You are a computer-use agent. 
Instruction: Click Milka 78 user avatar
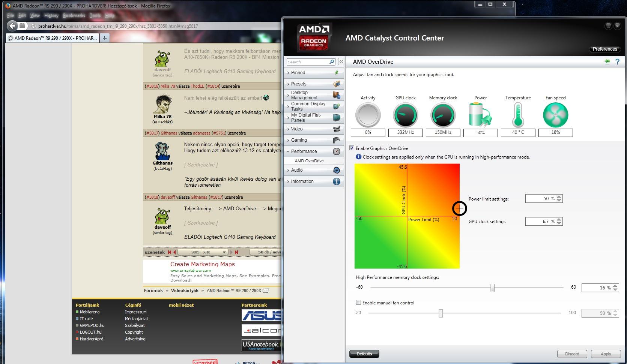(162, 104)
